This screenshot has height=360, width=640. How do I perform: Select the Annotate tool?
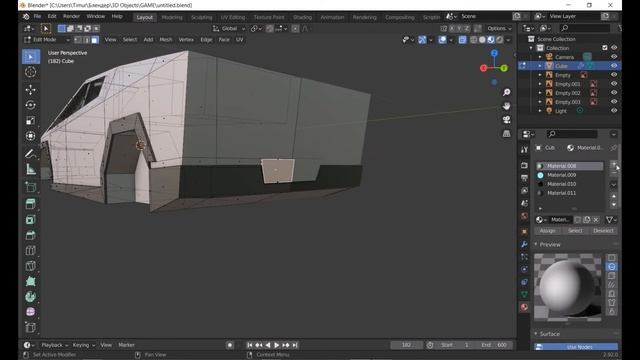(31, 154)
